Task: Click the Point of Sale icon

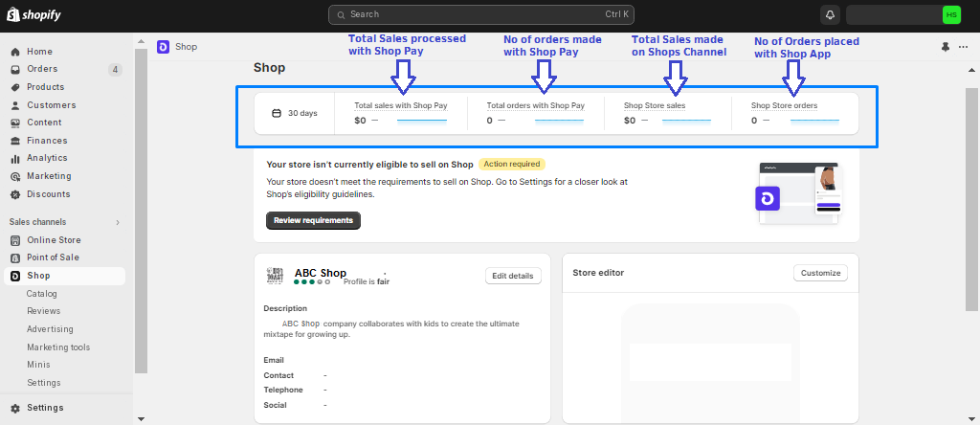Action: 15,257
